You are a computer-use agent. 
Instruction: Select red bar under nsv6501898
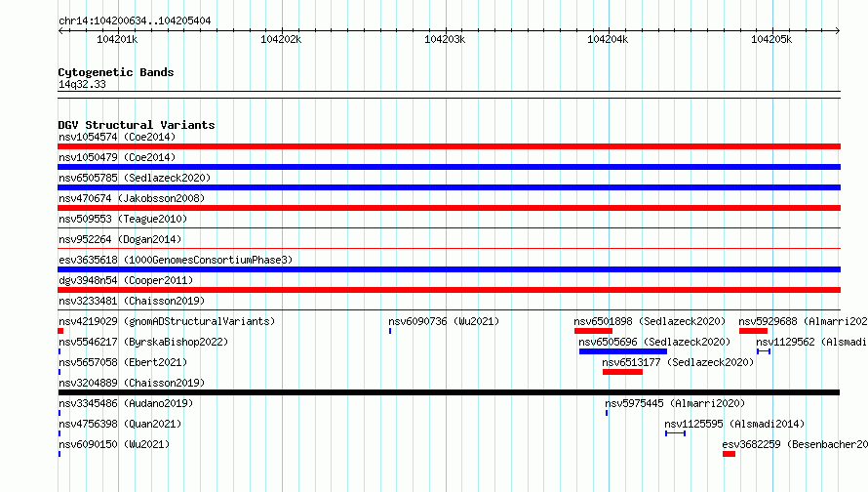pos(593,331)
